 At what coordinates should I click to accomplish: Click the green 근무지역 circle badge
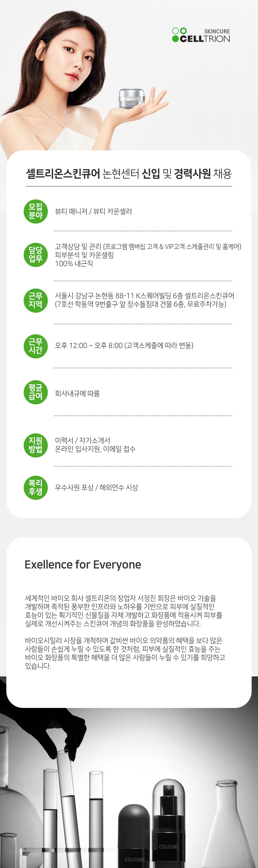(35, 301)
